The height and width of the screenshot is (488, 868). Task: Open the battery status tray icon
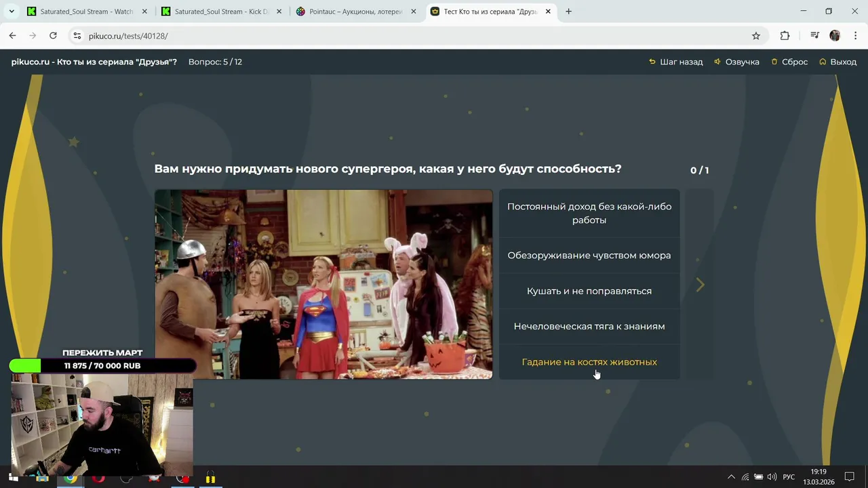759,477
